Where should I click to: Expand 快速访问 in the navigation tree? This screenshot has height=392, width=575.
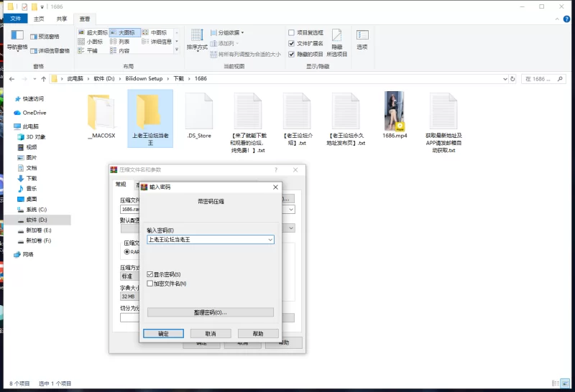[8, 99]
